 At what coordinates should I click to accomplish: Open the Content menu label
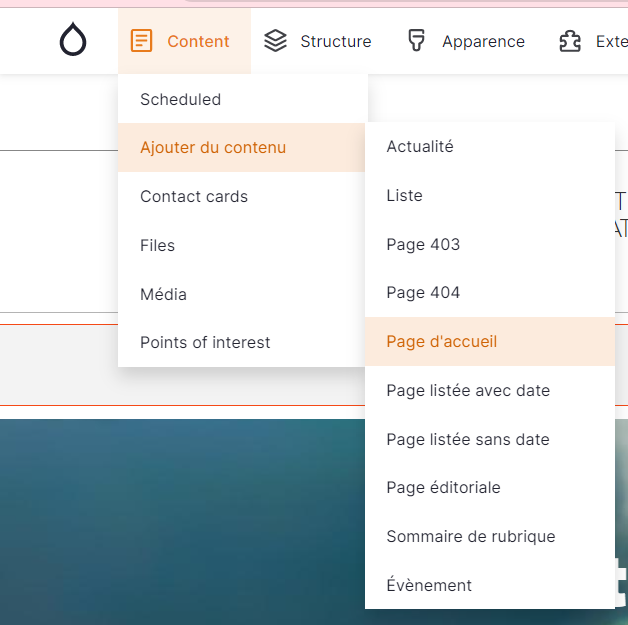coord(198,41)
